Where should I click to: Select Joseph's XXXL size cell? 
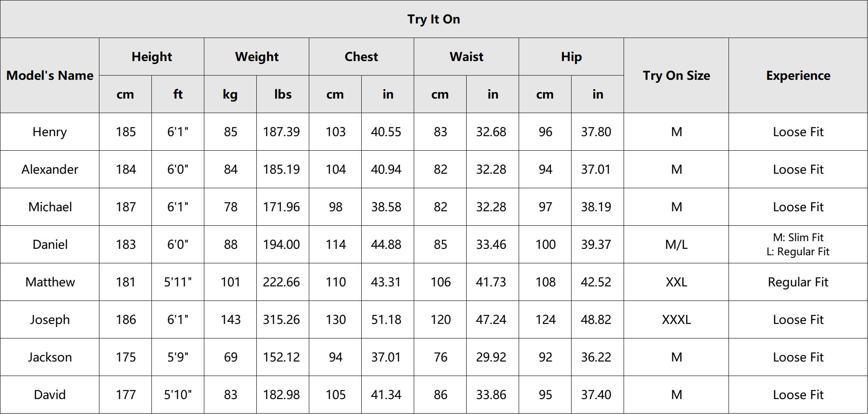(x=676, y=320)
